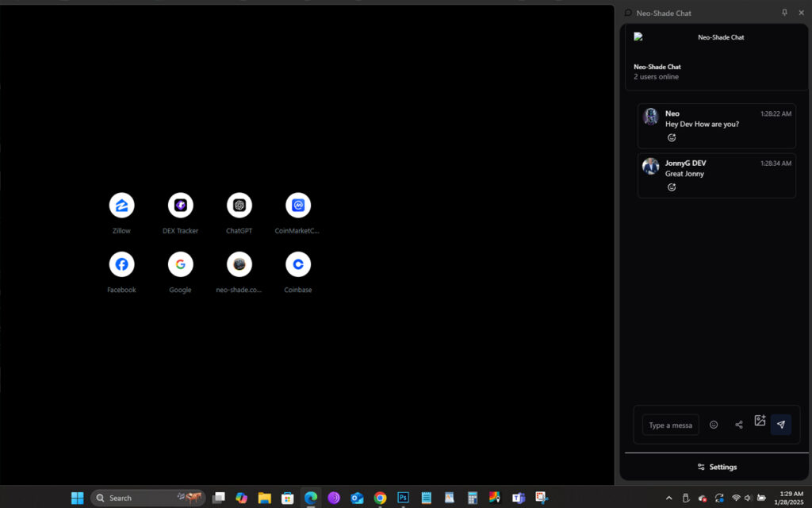Open Notepad from the taskbar
812x508 pixels.
coord(426,498)
